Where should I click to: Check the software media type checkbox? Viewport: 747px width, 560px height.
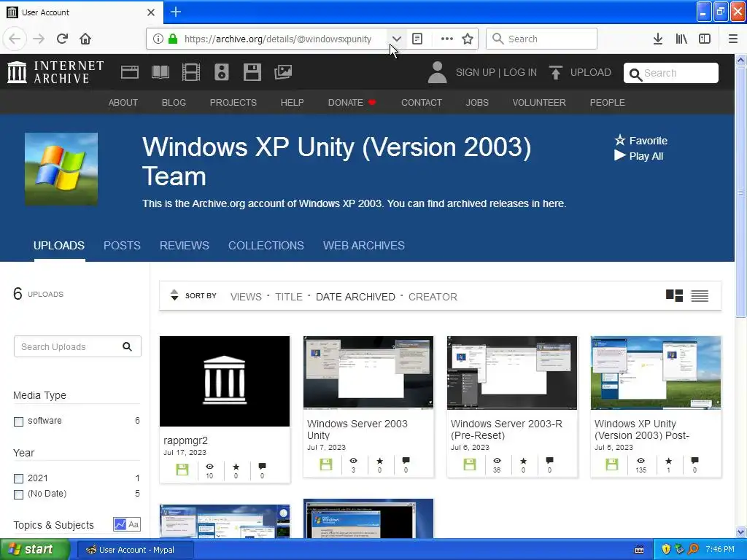[x=18, y=421]
